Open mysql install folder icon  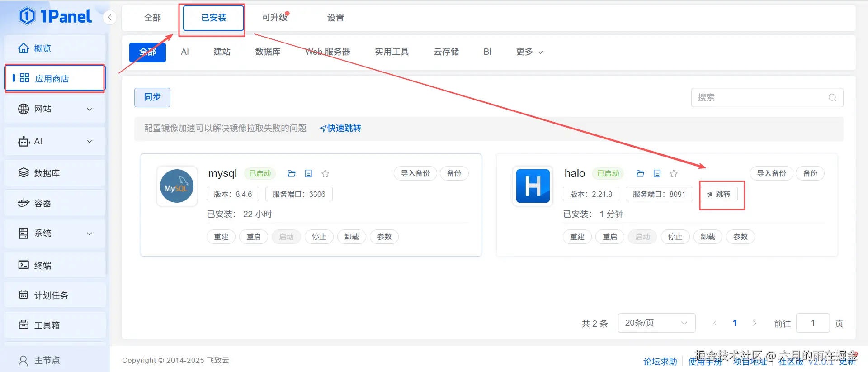(x=292, y=174)
